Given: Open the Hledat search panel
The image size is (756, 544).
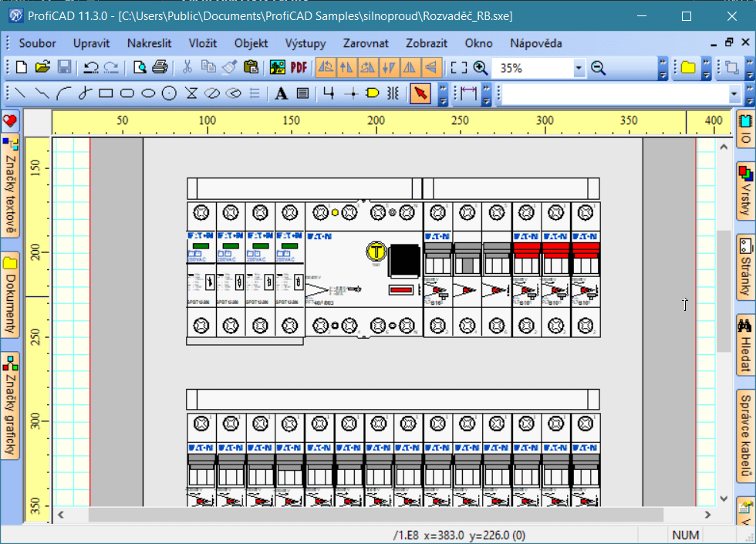Looking at the screenshot, I should (745, 346).
